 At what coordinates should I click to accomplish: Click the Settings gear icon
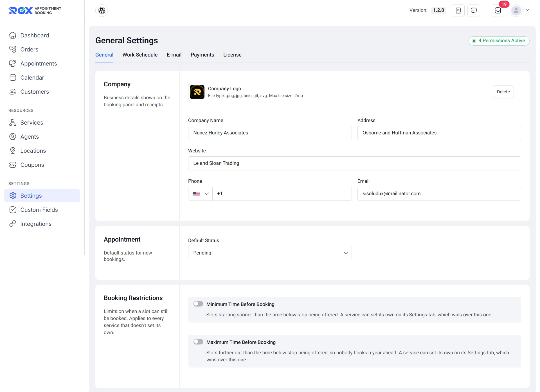click(13, 196)
